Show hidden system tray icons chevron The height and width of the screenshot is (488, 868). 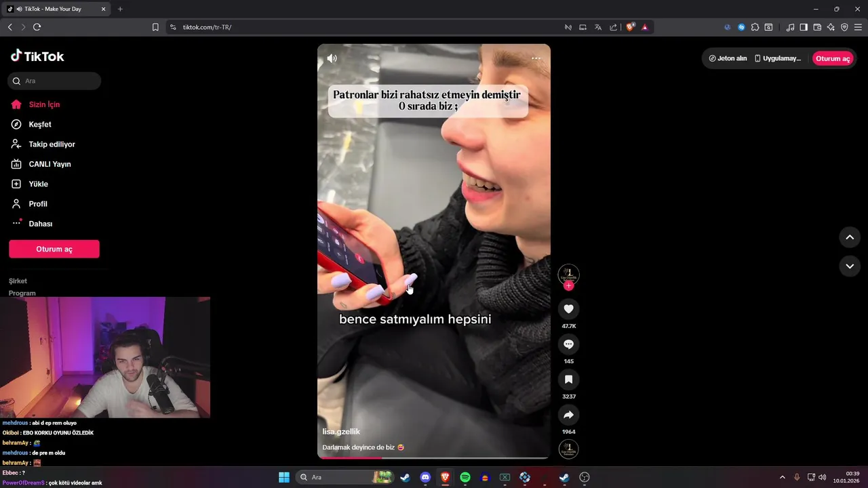click(782, 477)
